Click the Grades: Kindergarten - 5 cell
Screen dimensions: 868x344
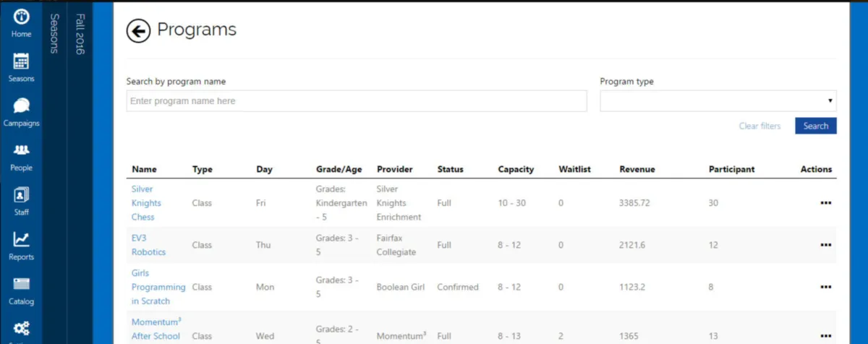click(x=341, y=203)
